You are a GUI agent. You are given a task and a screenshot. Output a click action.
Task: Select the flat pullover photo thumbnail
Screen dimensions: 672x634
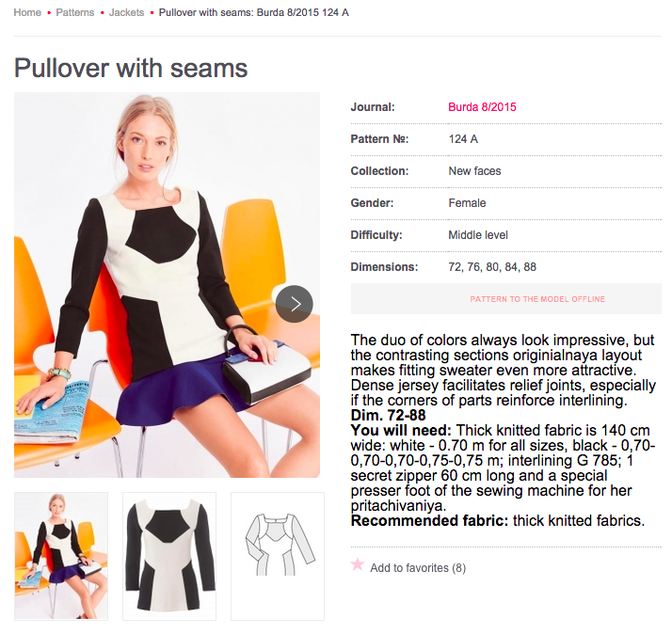(x=169, y=556)
